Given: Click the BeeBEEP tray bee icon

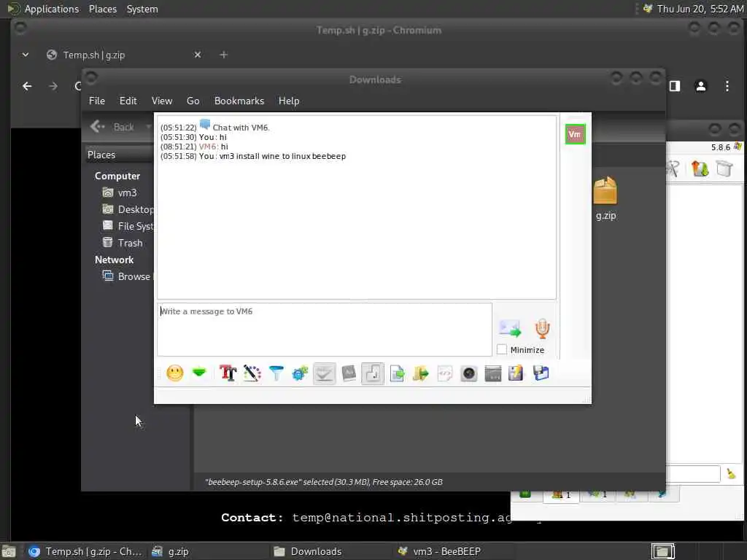Looking at the screenshot, I should [648, 9].
